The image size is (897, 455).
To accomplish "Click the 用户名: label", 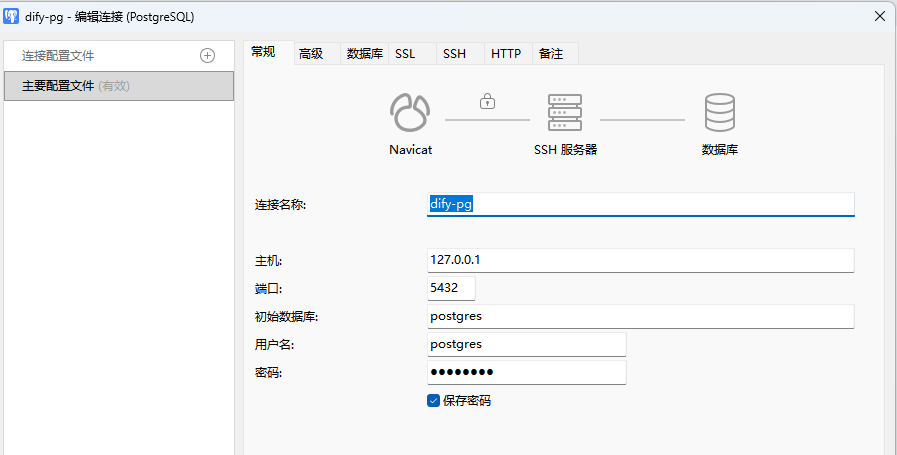I will [x=274, y=345].
